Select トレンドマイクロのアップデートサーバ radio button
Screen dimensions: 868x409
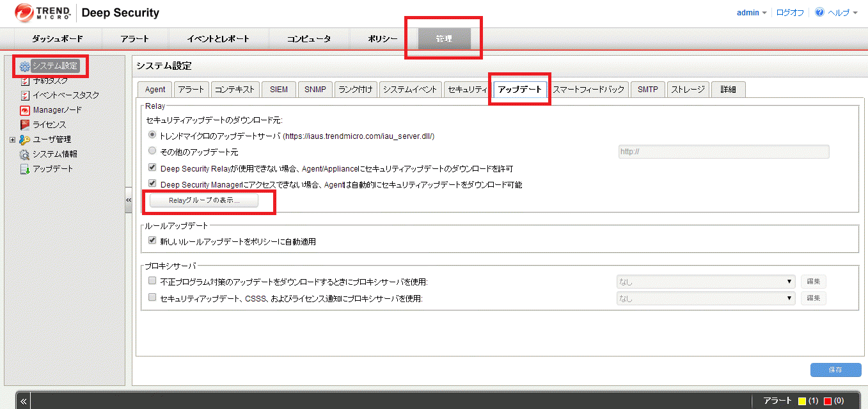(x=152, y=135)
